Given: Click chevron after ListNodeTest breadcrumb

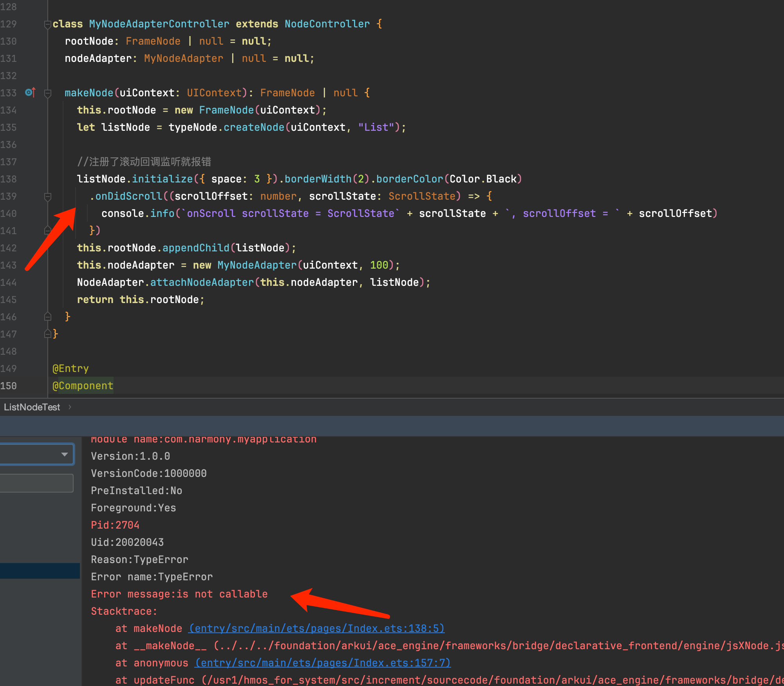Looking at the screenshot, I should click(70, 407).
